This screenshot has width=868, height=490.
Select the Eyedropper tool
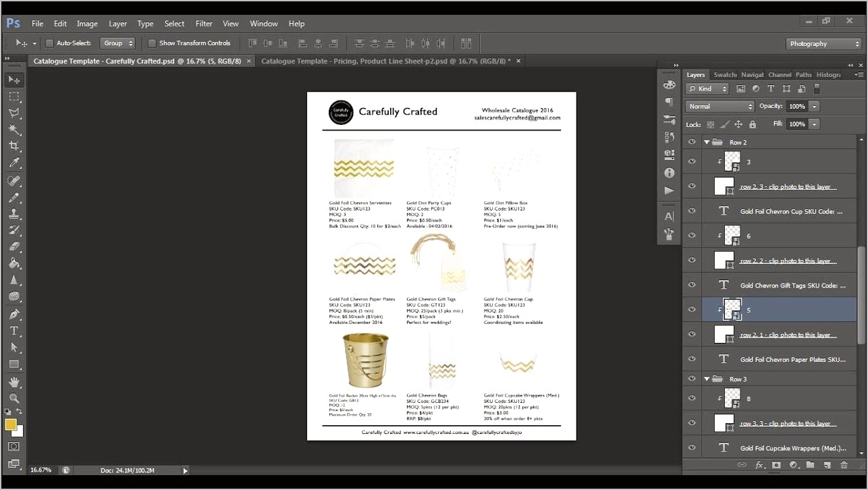click(x=14, y=163)
